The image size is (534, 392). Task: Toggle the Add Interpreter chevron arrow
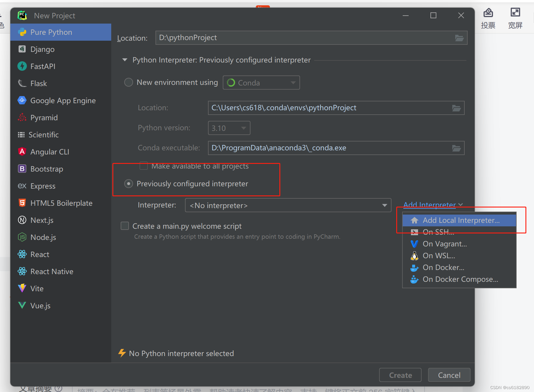pos(461,205)
